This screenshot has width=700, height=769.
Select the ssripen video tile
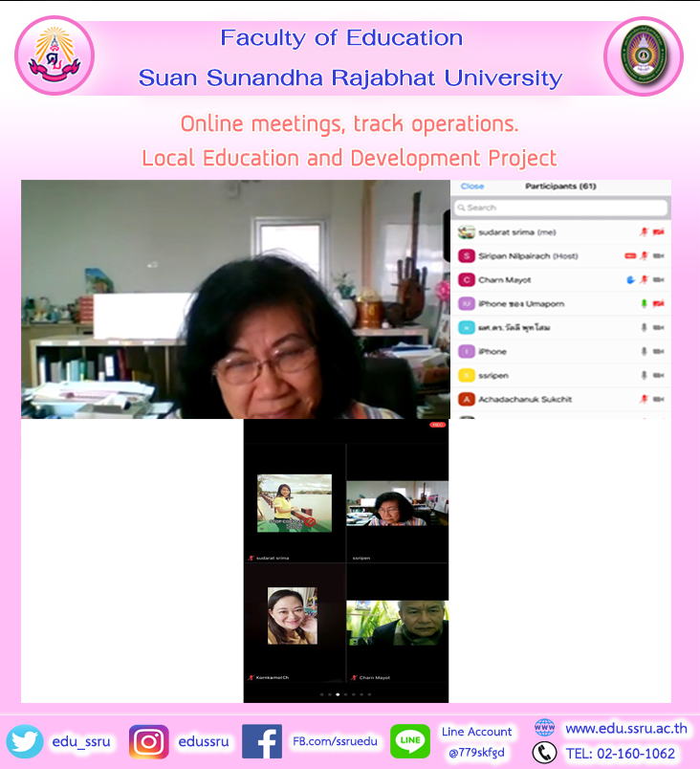397,505
